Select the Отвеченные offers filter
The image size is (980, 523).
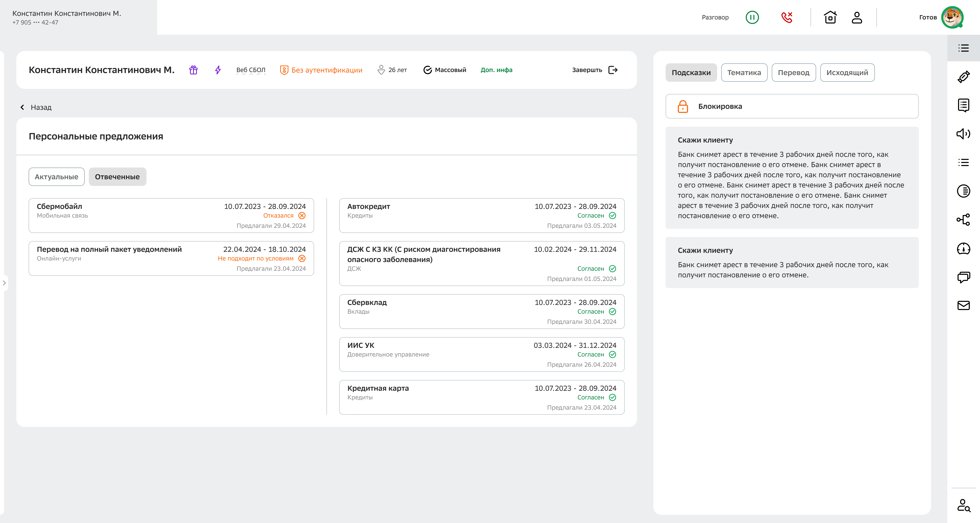click(x=117, y=177)
